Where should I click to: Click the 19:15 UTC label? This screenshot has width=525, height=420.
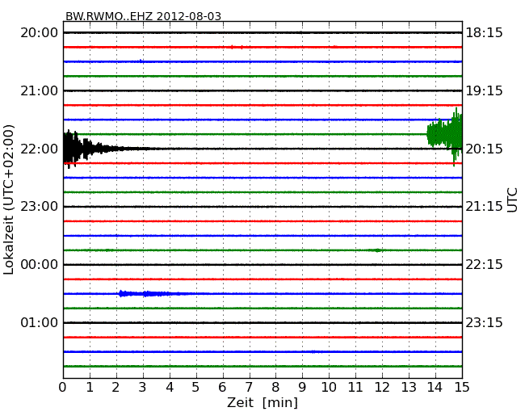[x=484, y=90]
